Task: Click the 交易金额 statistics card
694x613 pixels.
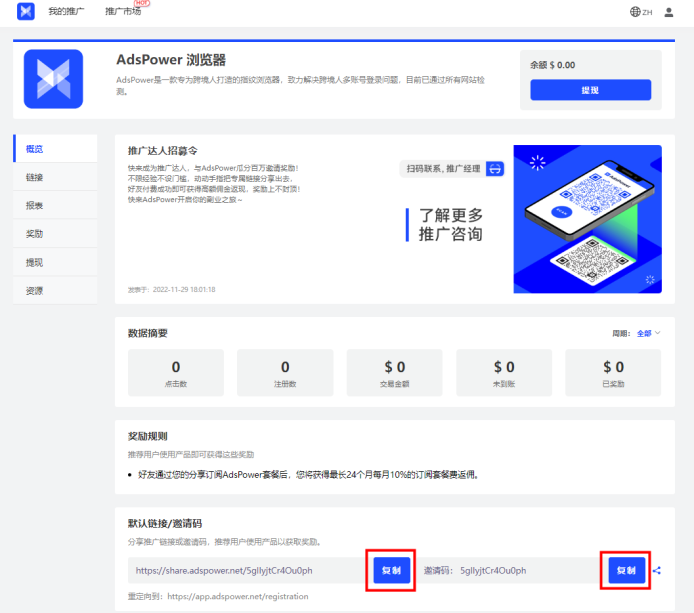Action: 394,373
